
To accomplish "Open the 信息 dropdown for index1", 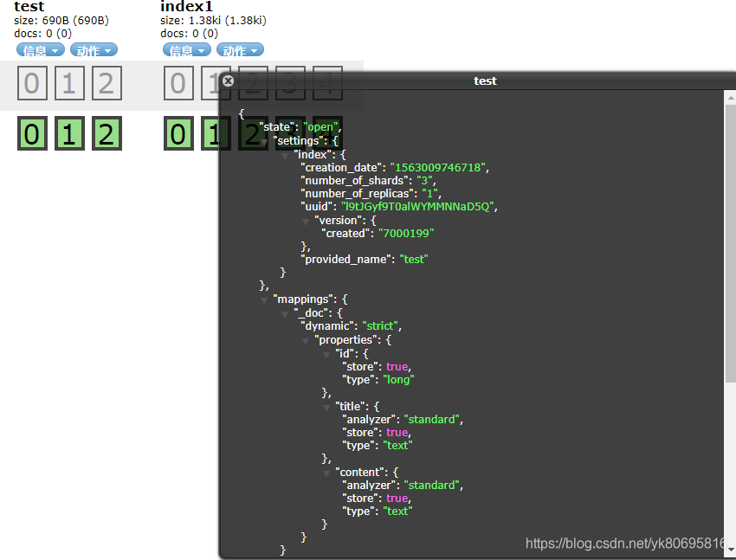I will coord(187,49).
